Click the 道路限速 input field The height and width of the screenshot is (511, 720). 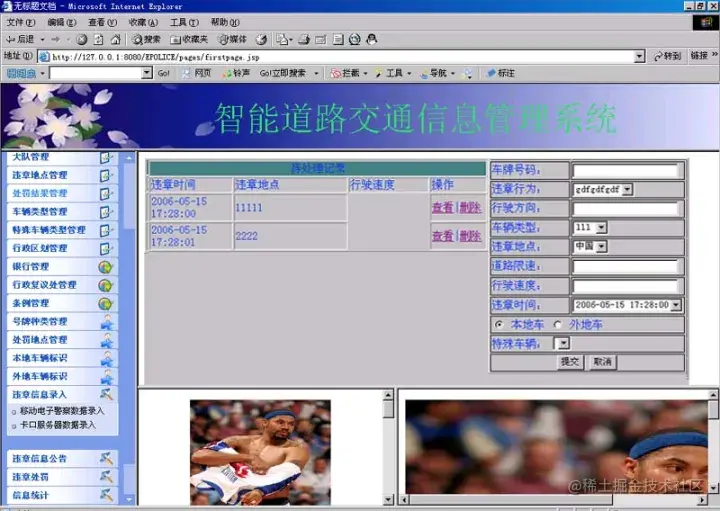coord(626,266)
